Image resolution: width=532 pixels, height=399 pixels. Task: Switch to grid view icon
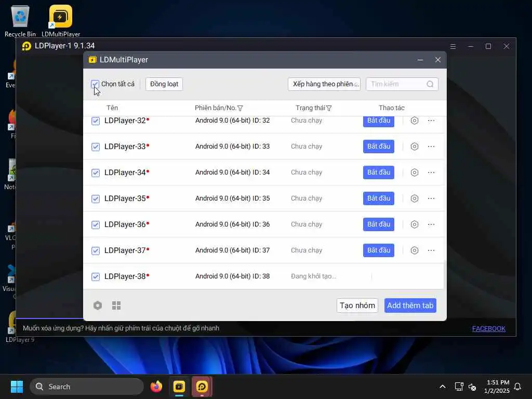(x=116, y=305)
